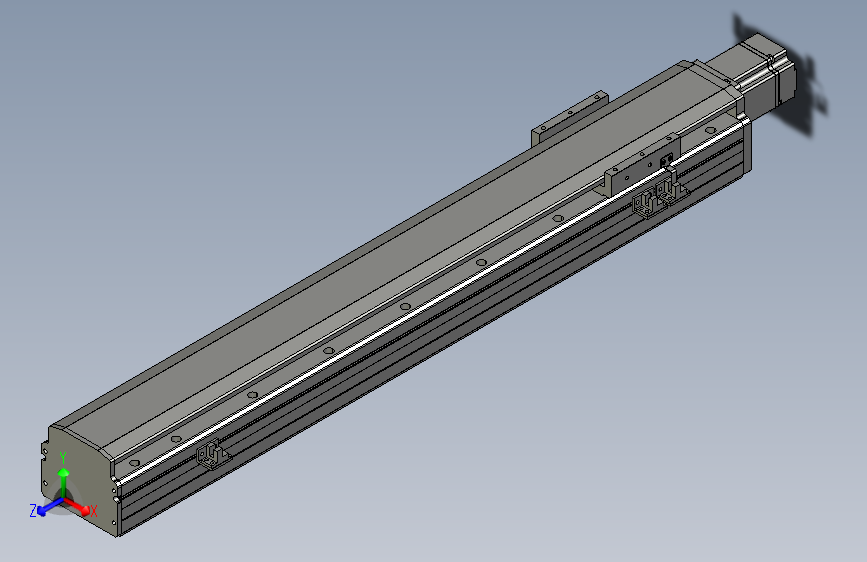The height and width of the screenshot is (562, 867).
Task: Select the mounting plate on the far side
Action: click(x=570, y=119)
